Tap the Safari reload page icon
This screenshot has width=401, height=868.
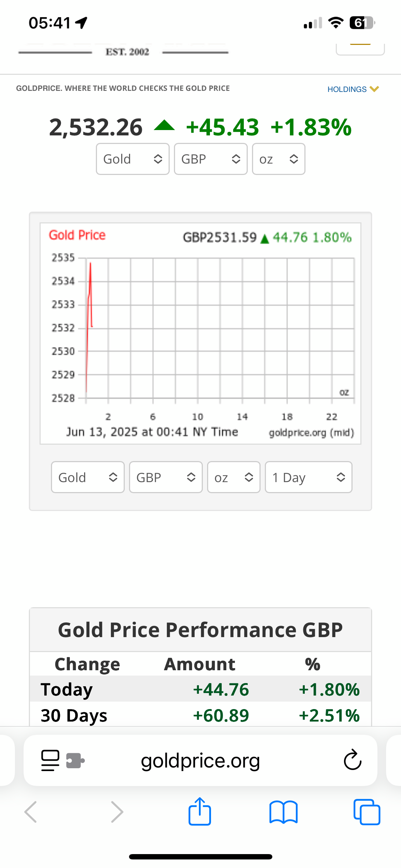coord(352,760)
